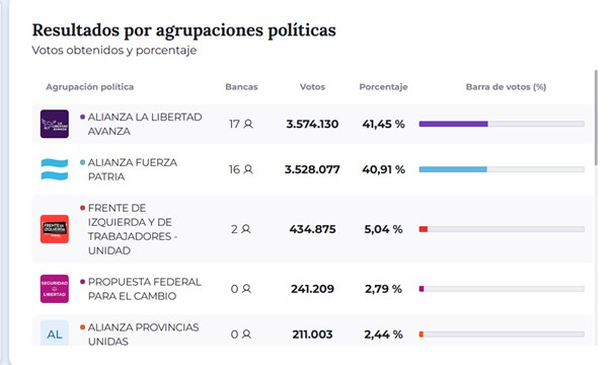The width and height of the screenshot is (610, 365).
Task: Click the blue Fuerza Patria vote bar
Action: pos(453,169)
